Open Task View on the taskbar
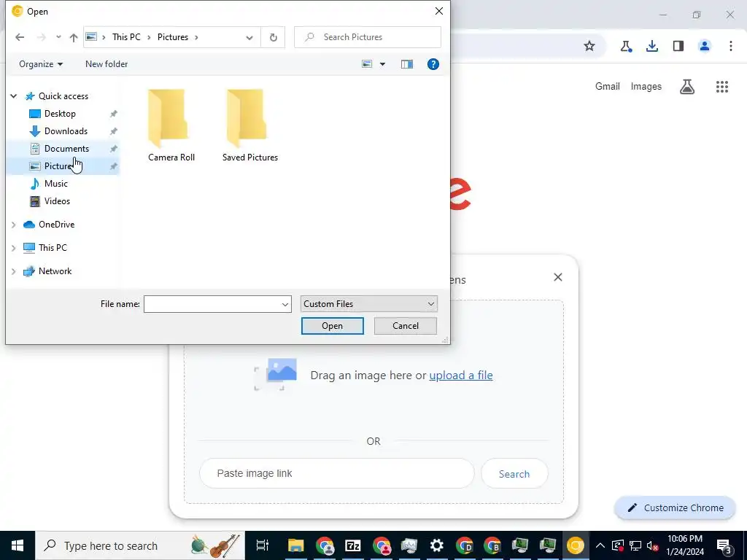 263,545
